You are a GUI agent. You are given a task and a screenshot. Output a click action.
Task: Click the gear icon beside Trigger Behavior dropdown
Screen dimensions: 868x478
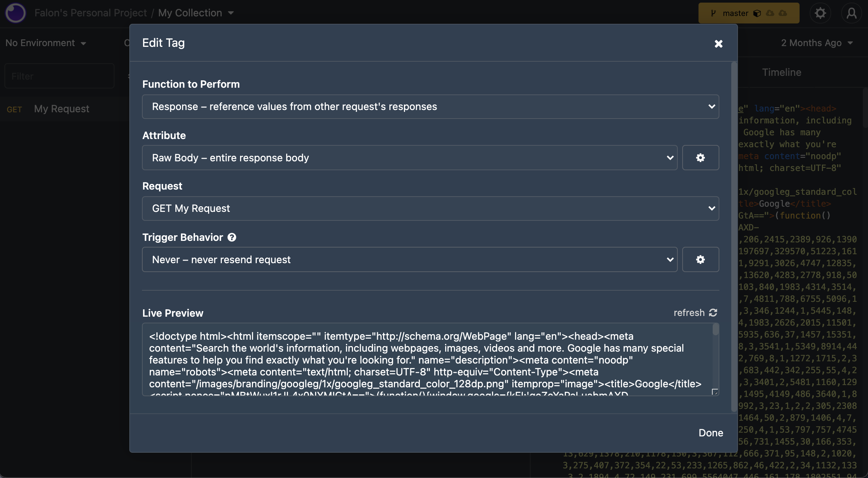(700, 259)
